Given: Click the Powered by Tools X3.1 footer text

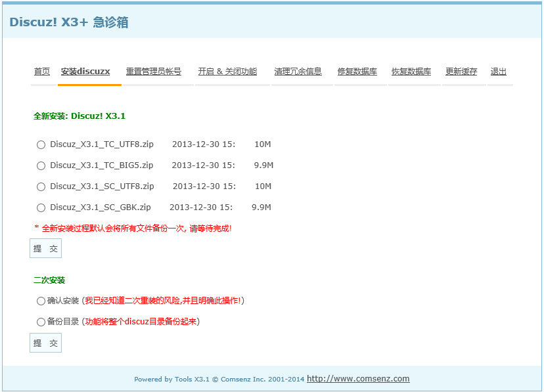Looking at the screenshot, I should coord(219,379).
